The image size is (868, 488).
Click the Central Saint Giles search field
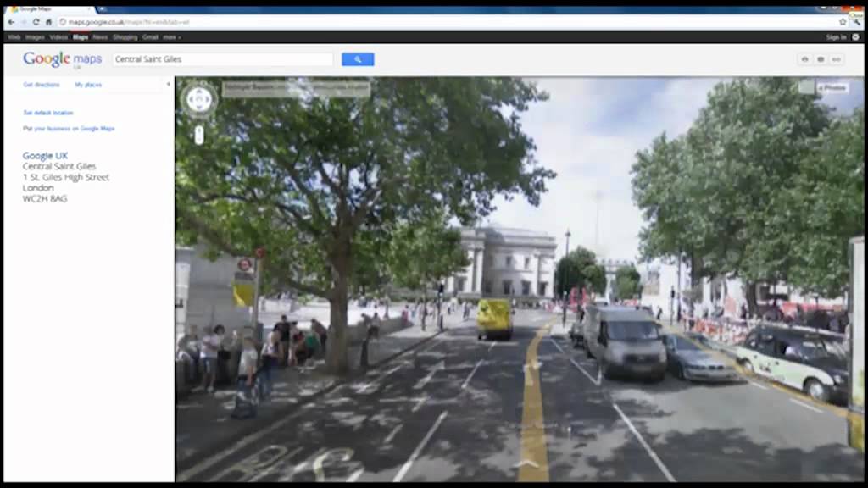(x=223, y=59)
